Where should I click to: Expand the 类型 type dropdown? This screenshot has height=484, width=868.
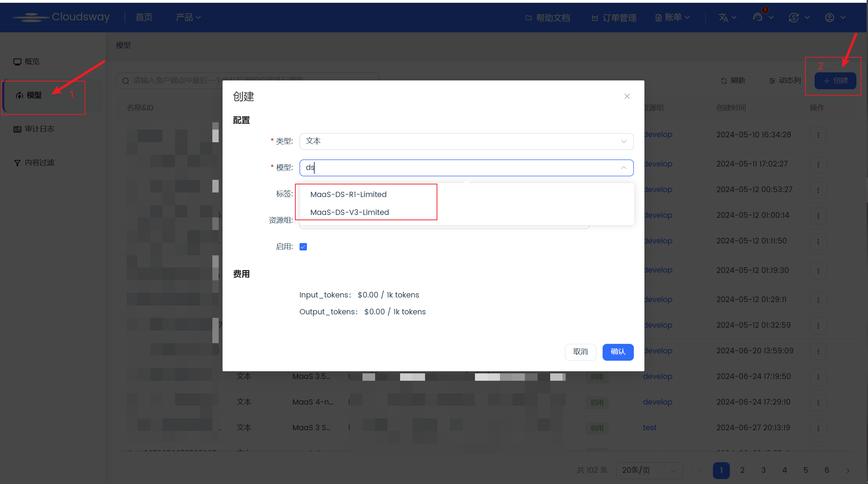(x=466, y=141)
